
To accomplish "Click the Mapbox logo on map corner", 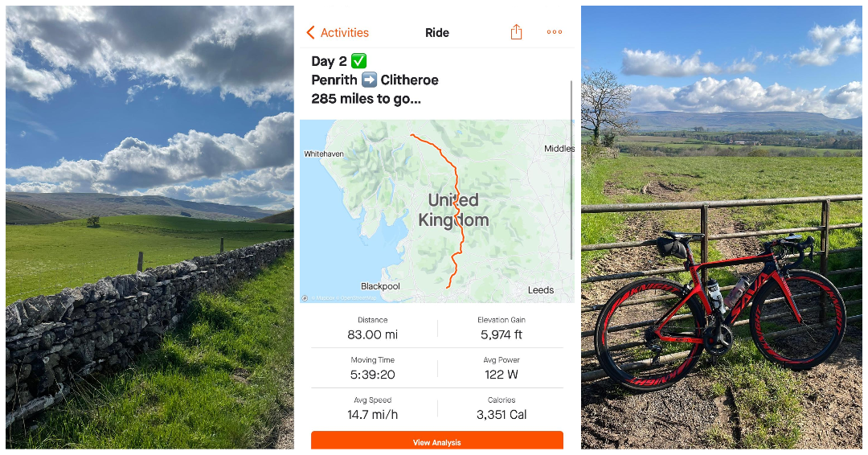I will [x=305, y=298].
